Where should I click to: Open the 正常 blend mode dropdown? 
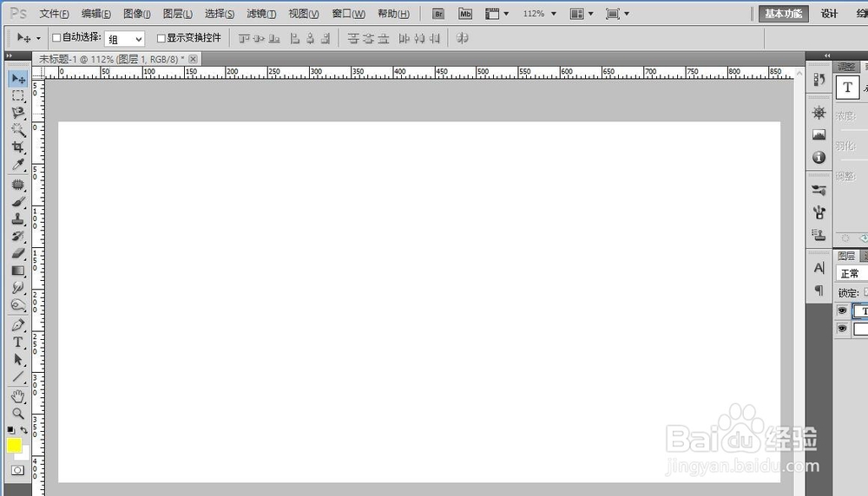click(x=852, y=274)
